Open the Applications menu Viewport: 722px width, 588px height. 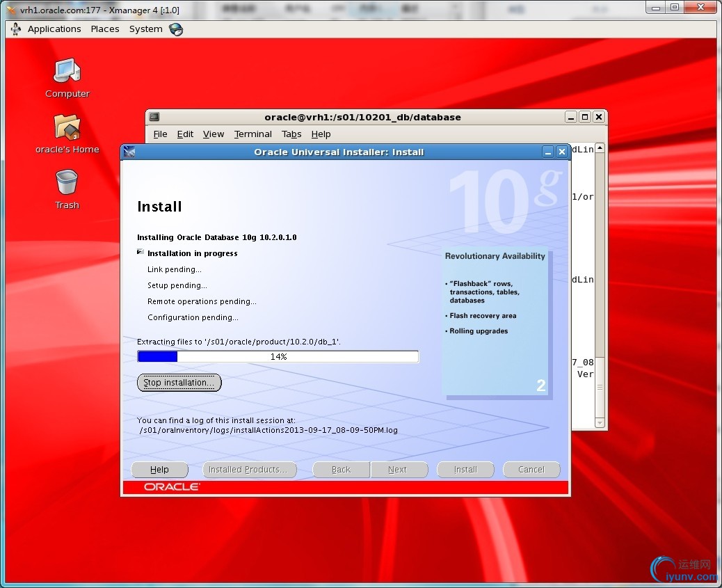(54, 29)
